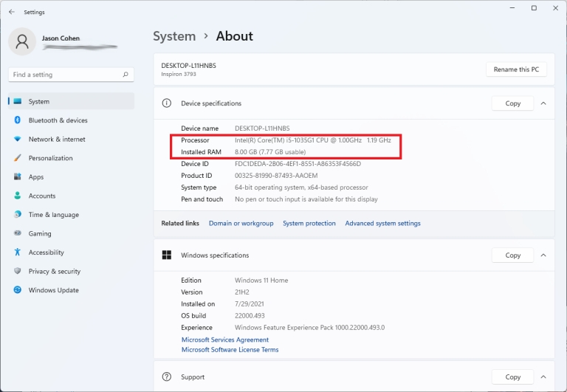Open Windows Update page
Viewport: 567px width, 392px height.
(x=71, y=289)
